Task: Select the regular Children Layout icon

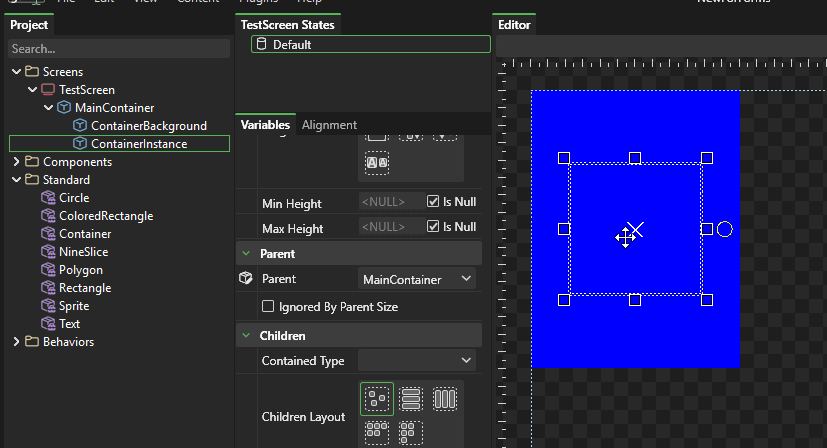Action: click(x=377, y=400)
